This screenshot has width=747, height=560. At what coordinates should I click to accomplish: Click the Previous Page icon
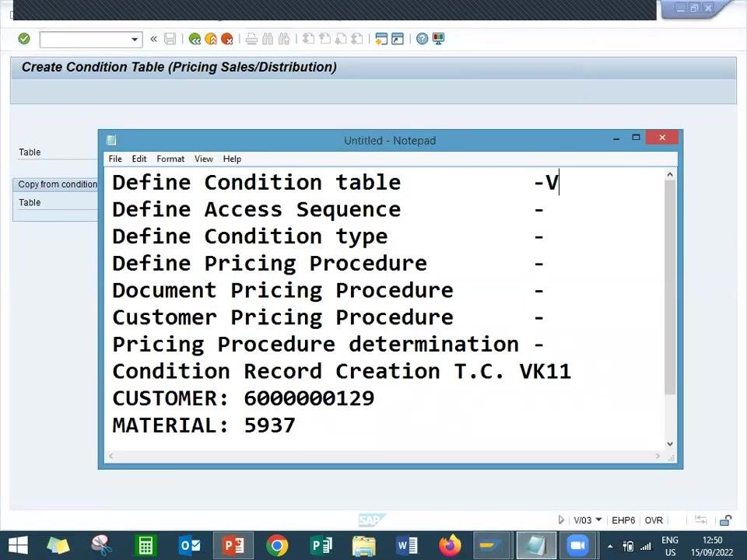pyautogui.click(x=325, y=39)
